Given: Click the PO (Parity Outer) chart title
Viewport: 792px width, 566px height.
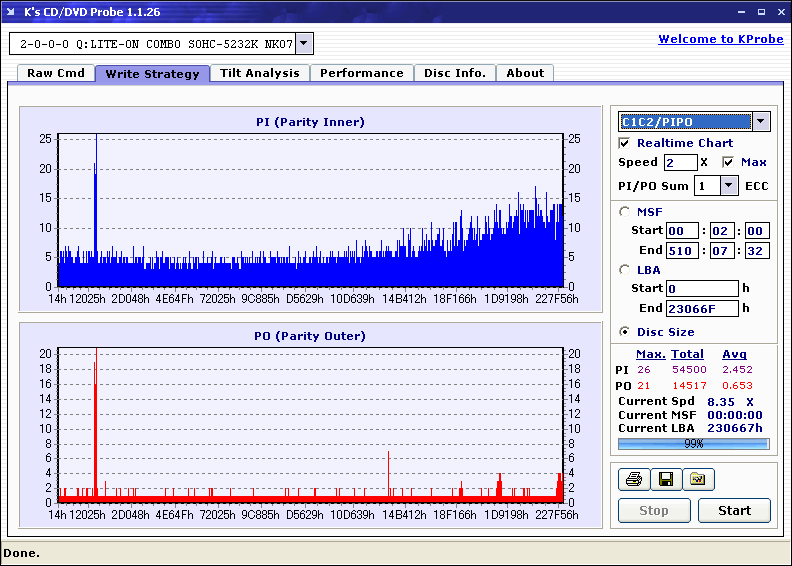Looking at the screenshot, I should (310, 336).
